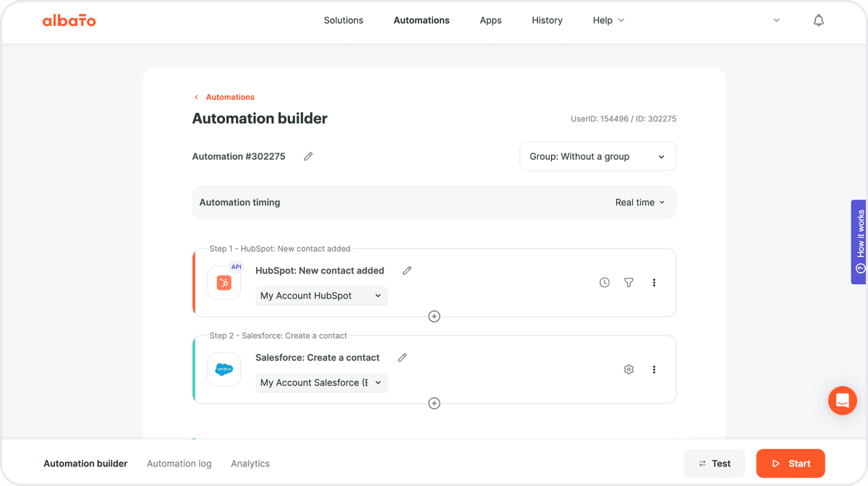Image resolution: width=868 pixels, height=486 pixels.
Task: Click the Automation timing label
Action: [x=239, y=202]
